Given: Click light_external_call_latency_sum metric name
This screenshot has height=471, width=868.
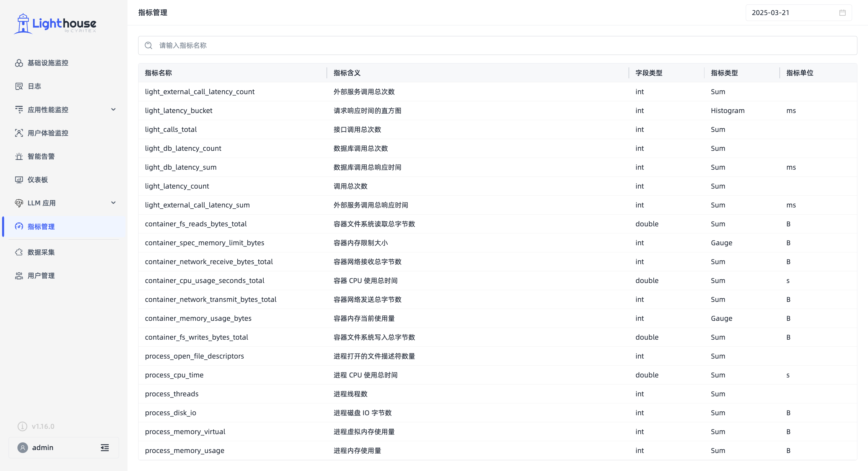Looking at the screenshot, I should [x=198, y=205].
